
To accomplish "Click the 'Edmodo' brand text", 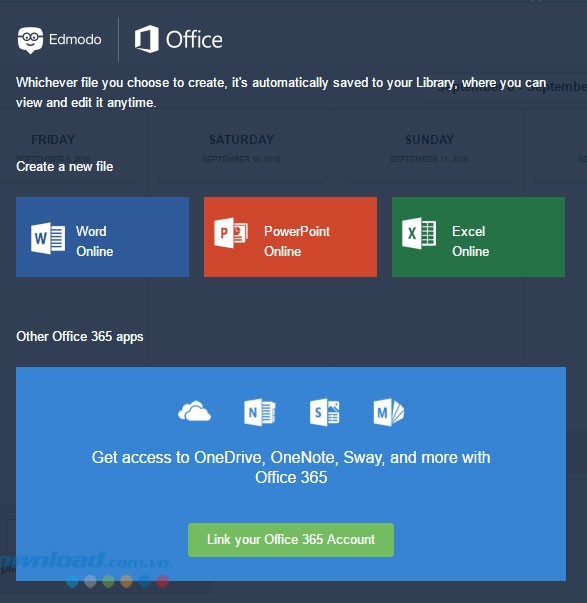I will click(75, 40).
